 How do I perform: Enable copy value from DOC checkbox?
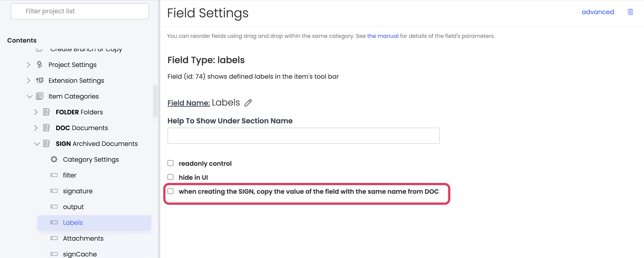click(171, 191)
